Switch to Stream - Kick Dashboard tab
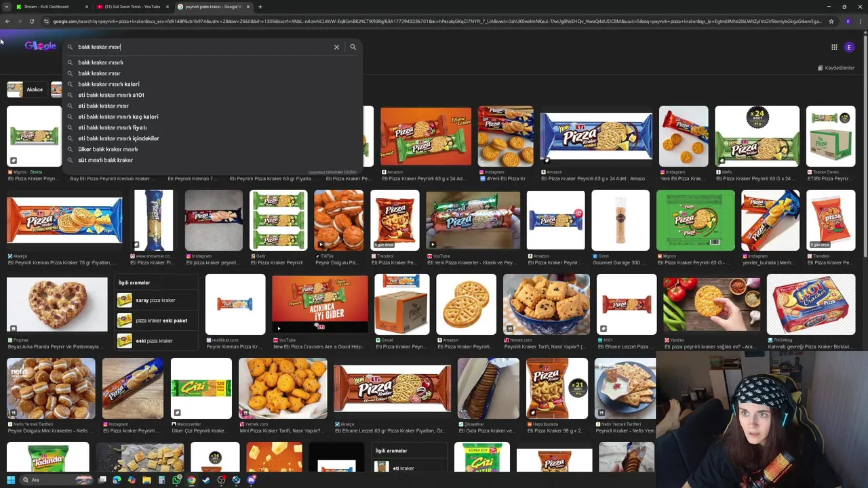Image resolution: width=868 pixels, height=488 pixels. tap(52, 7)
